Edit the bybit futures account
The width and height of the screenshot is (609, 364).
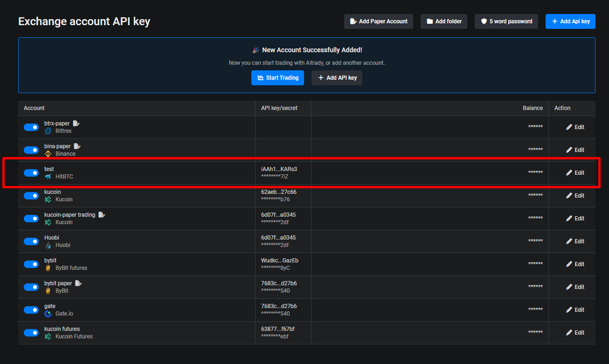point(575,264)
